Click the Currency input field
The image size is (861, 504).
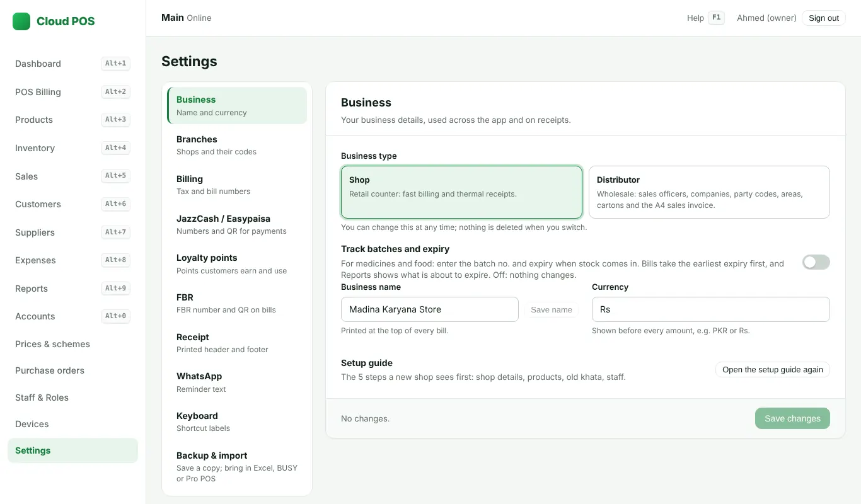tap(711, 309)
